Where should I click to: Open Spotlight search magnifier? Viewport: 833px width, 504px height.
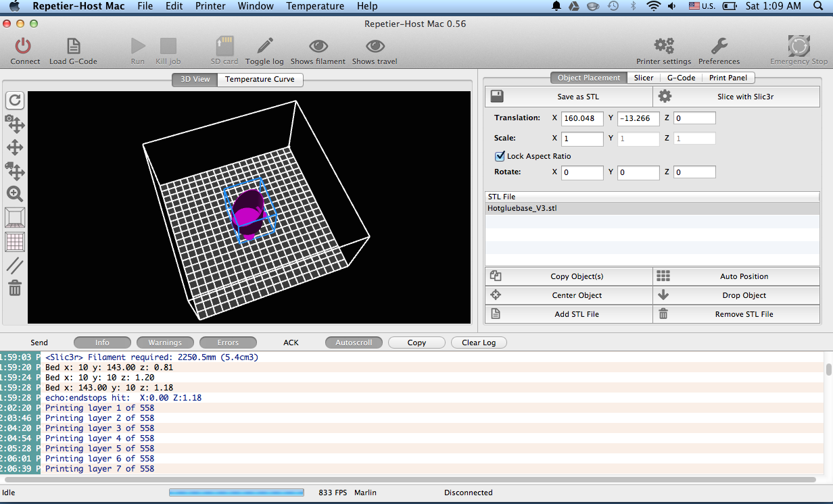817,6
